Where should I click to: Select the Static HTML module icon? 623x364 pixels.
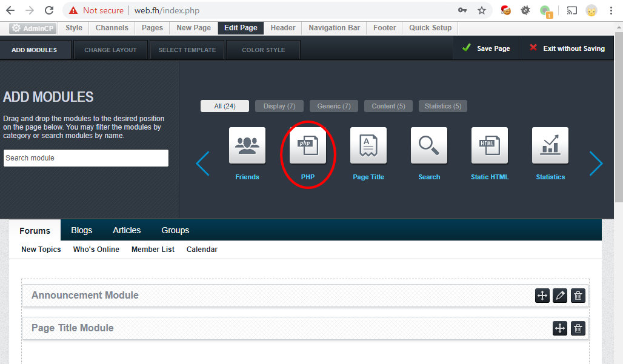[490, 146]
